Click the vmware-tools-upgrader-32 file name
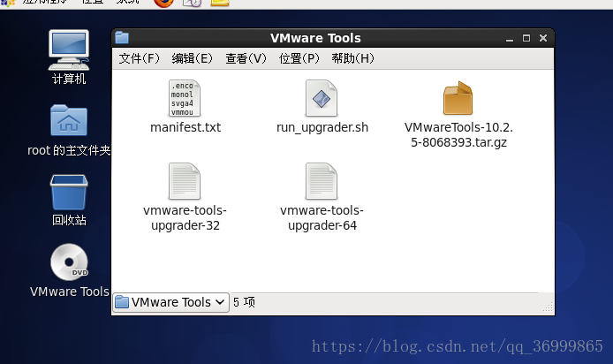The width and height of the screenshot is (613, 364). (x=185, y=217)
